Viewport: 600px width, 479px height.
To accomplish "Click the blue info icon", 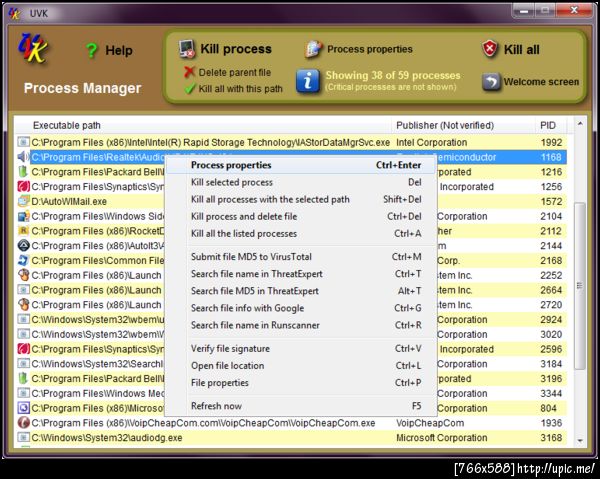I will click(x=308, y=81).
